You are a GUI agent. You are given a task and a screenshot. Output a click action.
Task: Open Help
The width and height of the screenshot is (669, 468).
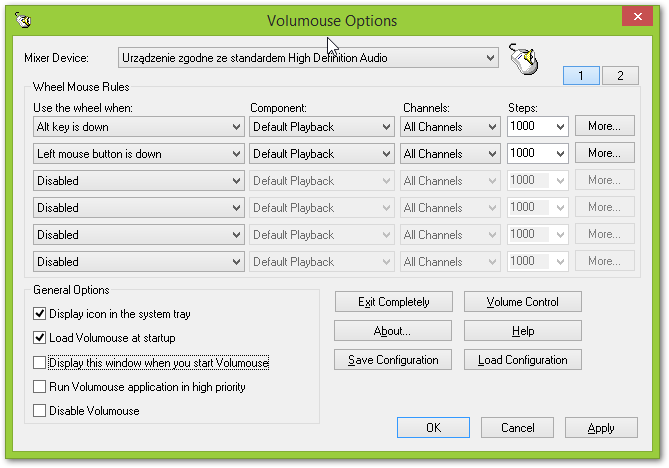[x=523, y=331]
